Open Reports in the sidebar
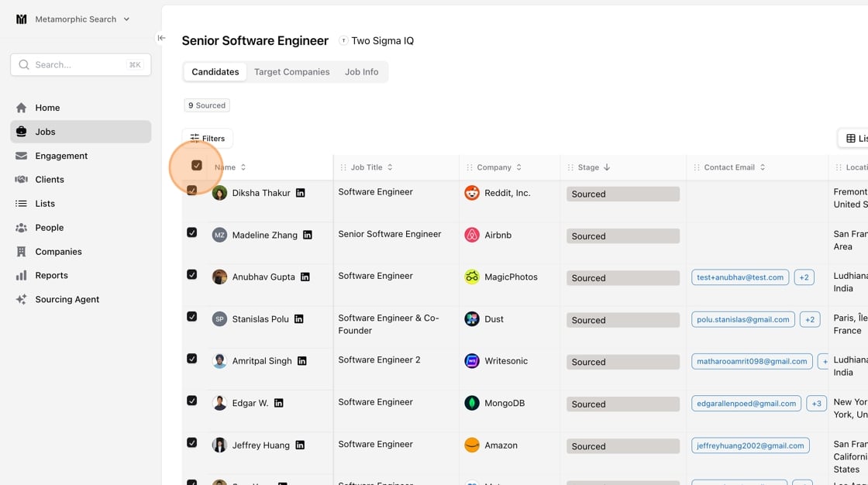This screenshot has width=868, height=485. 81,275
